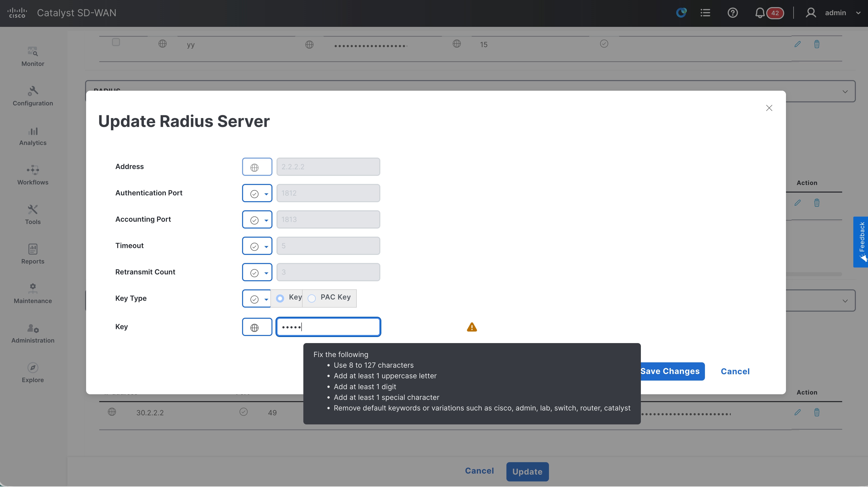Click the Authentication Port field showing 1812
This screenshot has width=868, height=487.
(328, 193)
